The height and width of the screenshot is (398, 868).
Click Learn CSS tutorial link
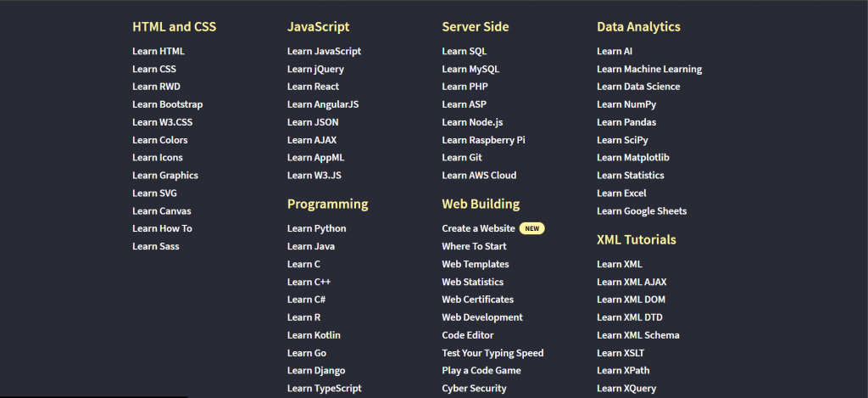tap(154, 69)
